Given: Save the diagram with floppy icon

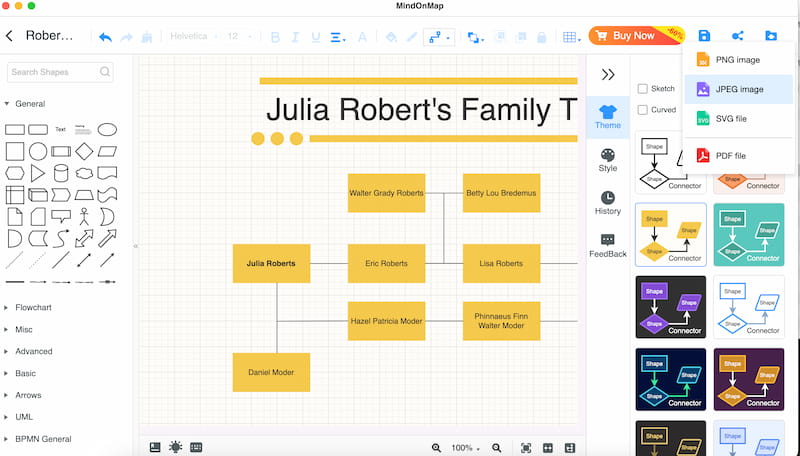Looking at the screenshot, I should 704,35.
